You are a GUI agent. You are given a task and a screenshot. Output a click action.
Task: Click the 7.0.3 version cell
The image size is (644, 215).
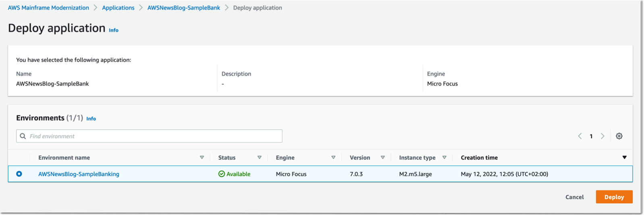click(x=356, y=174)
